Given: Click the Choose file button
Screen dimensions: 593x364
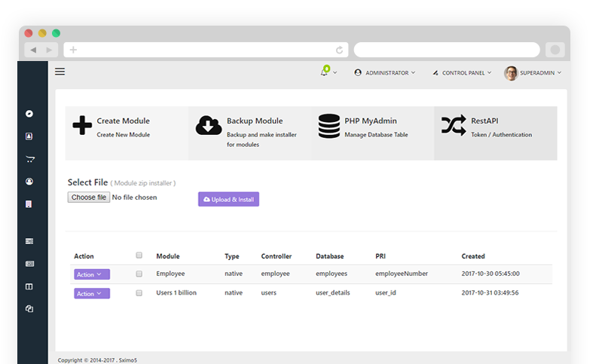Looking at the screenshot, I should click(89, 197).
